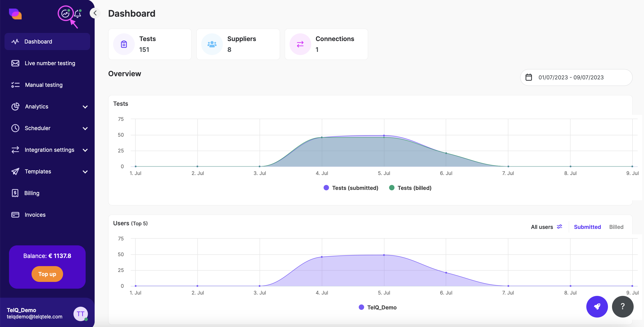Click the calendar icon in date range
Screen dimensions: 644x327
(x=529, y=77)
